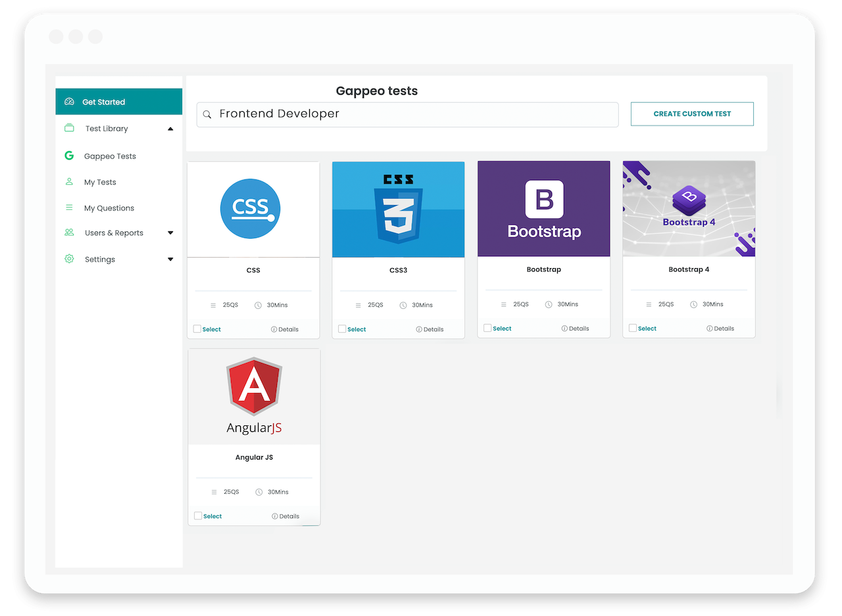842x616 pixels.
Task: Click the info icon in CSS card Details
Action: point(274,329)
